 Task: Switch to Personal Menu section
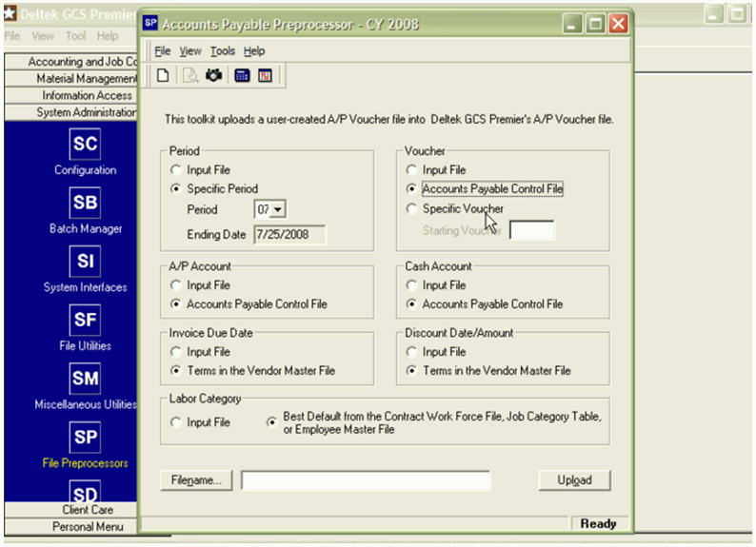pyautogui.click(x=70, y=527)
